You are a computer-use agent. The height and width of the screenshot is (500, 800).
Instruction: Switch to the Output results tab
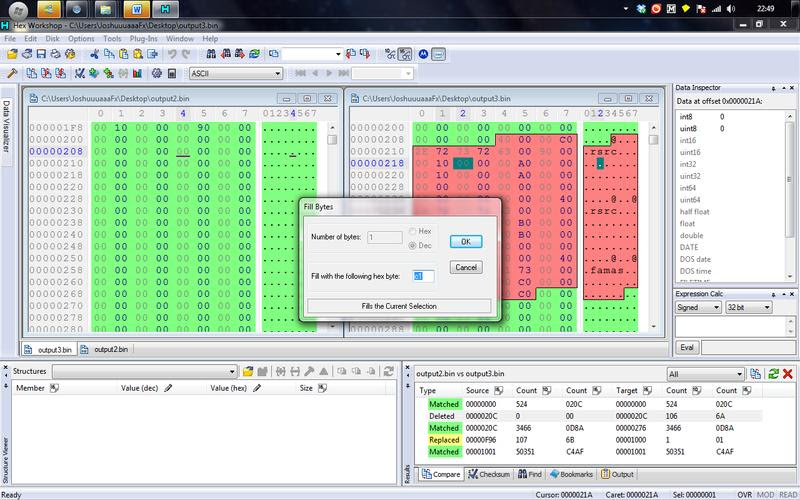pyautogui.click(x=617, y=474)
